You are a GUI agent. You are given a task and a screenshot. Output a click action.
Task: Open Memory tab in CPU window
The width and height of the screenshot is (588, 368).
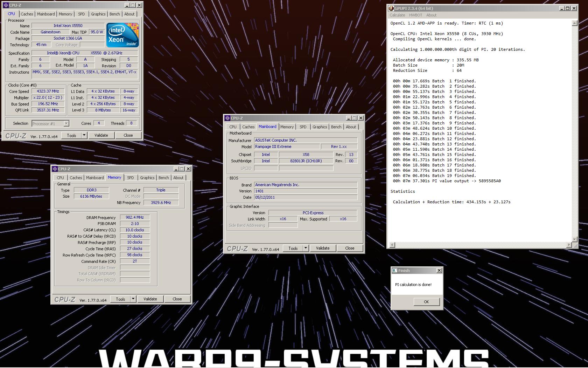point(65,14)
